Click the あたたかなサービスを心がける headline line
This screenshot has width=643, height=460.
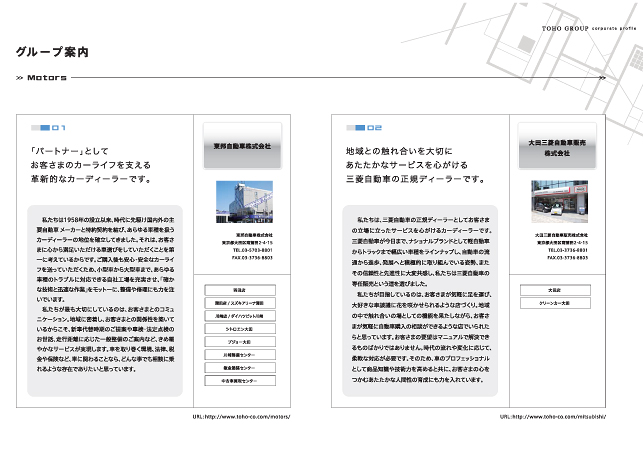tap(407, 165)
